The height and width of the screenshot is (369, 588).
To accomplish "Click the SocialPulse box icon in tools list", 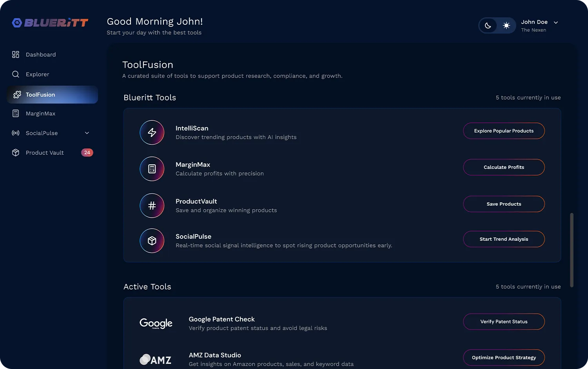I will tap(152, 241).
